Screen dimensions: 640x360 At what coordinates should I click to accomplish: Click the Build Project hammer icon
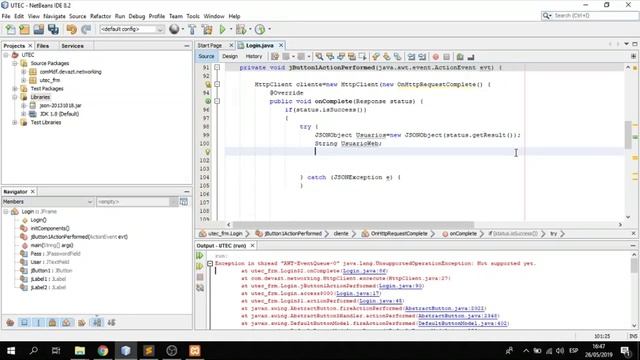pos(192,29)
